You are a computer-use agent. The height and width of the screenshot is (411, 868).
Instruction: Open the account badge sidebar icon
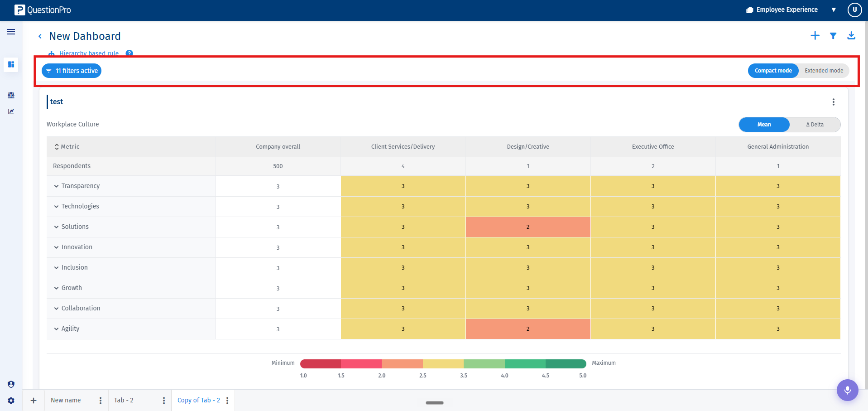tap(11, 384)
